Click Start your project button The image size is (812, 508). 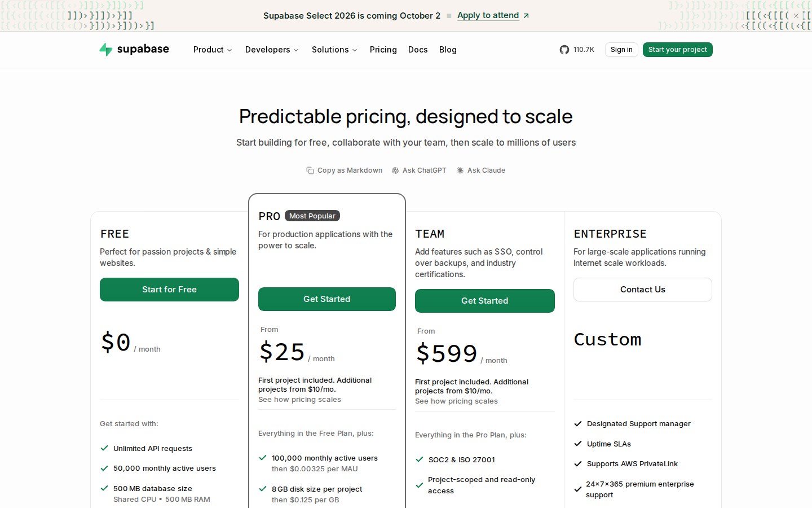(678, 50)
